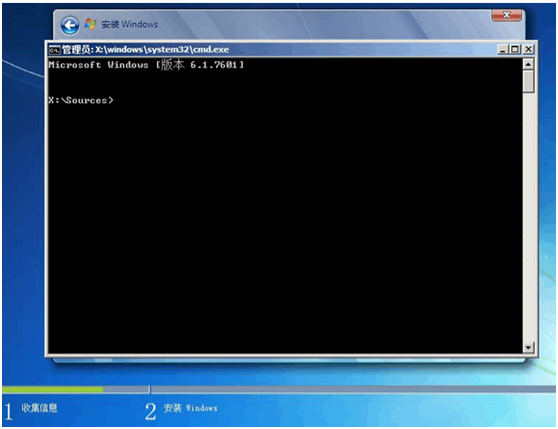Click the X:\Sources> command prompt line
Image resolution: width=558 pixels, height=429 pixels.
tap(81, 100)
